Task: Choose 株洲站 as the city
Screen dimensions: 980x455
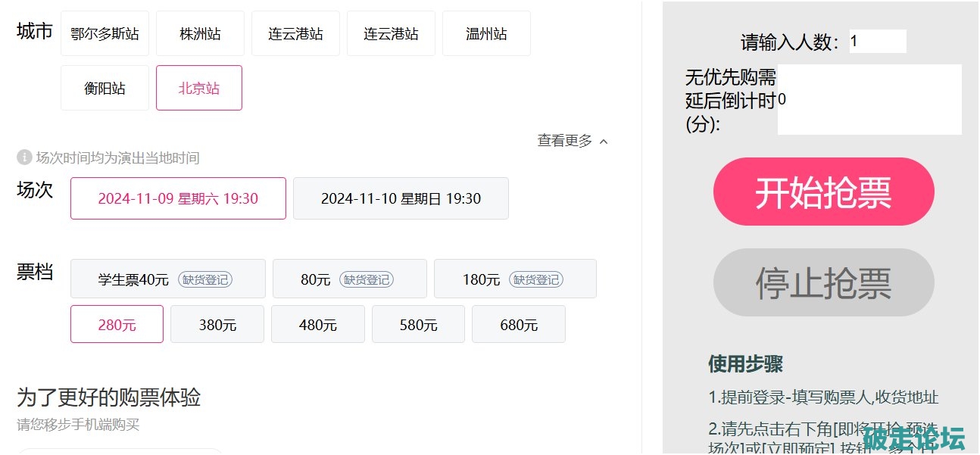Action: pyautogui.click(x=200, y=33)
